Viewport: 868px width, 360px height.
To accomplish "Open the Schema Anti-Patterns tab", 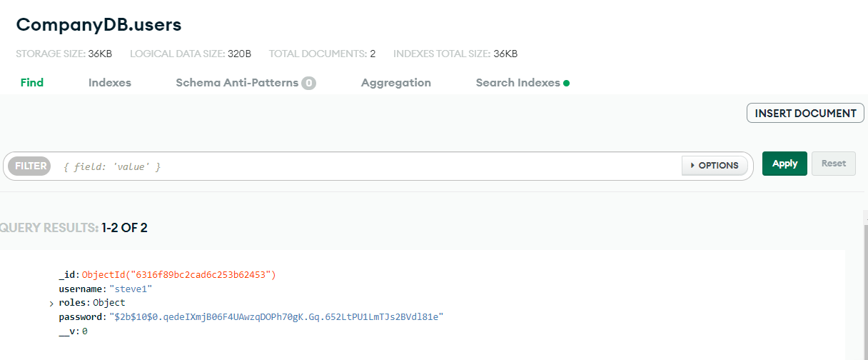I will click(246, 83).
